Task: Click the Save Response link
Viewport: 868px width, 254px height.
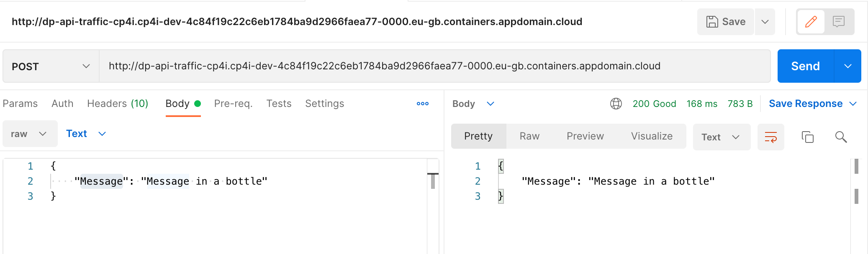Action: 806,104
